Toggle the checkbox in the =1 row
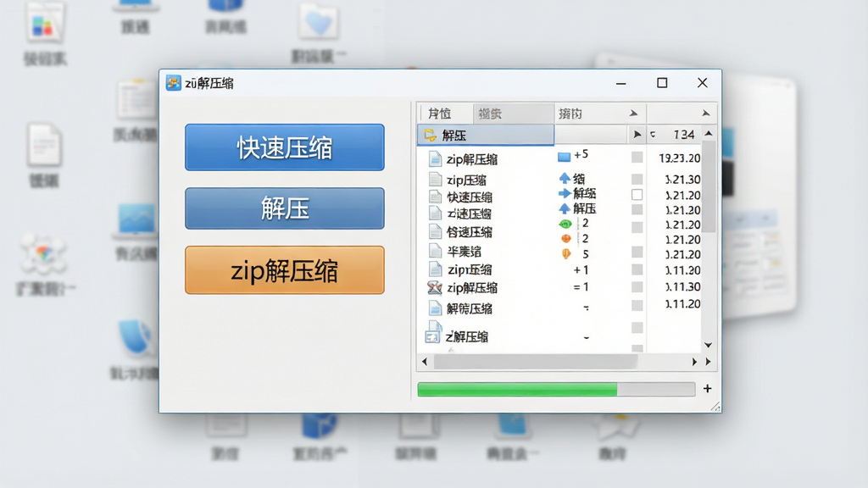 [x=637, y=287]
